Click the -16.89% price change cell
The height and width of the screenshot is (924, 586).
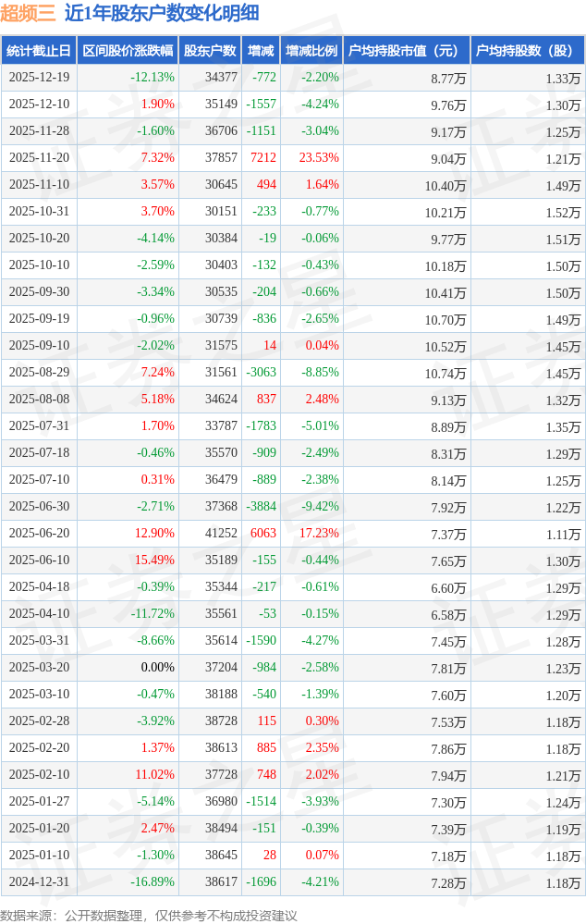(x=152, y=882)
